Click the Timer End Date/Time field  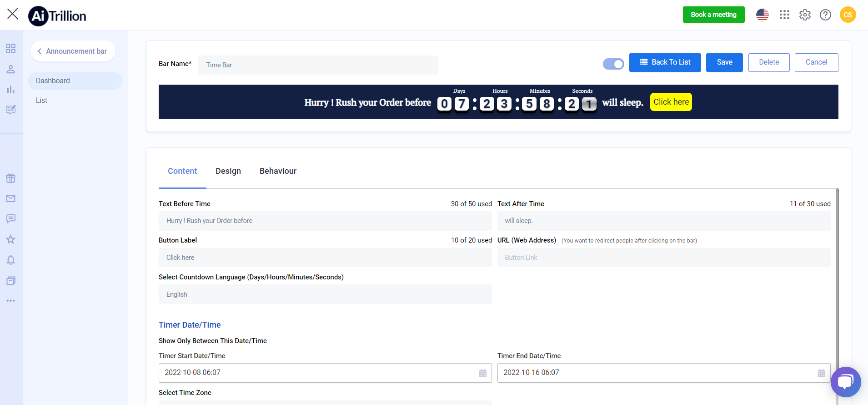pos(664,373)
